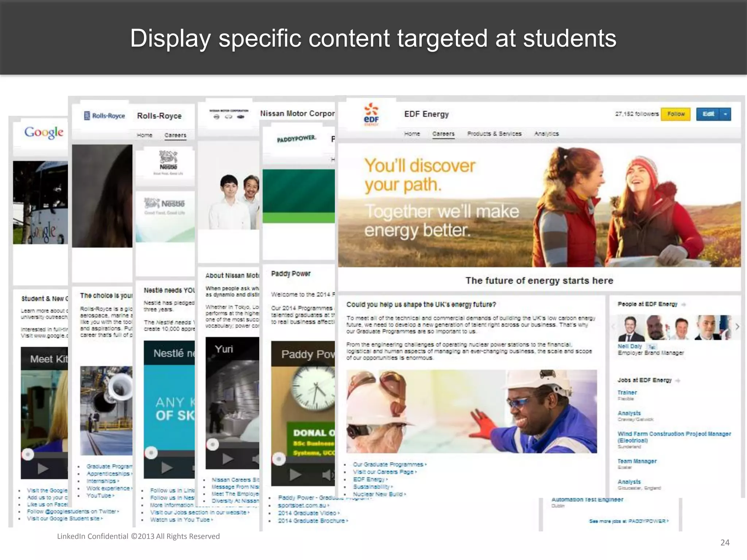The image size is (747, 560).
Task: Click the EDF 'You'll discover your path' banner
Action: coord(539,205)
